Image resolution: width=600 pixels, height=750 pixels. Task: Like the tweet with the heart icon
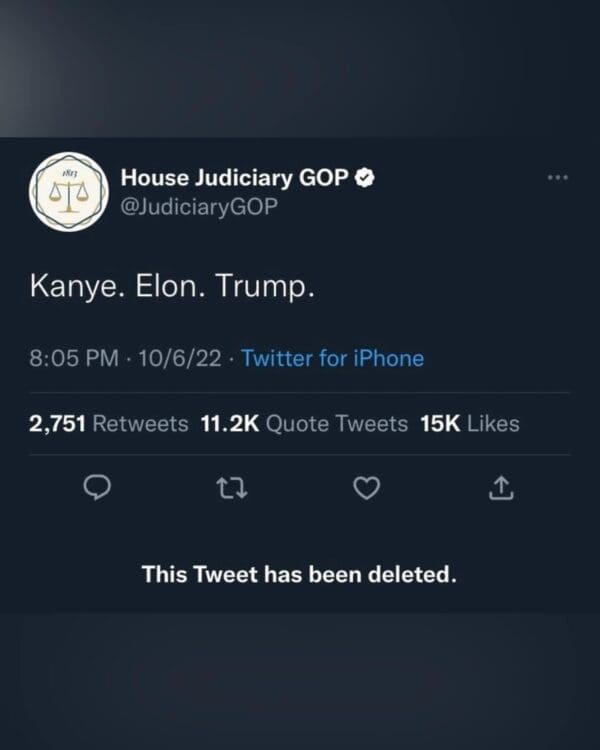pyautogui.click(x=368, y=488)
